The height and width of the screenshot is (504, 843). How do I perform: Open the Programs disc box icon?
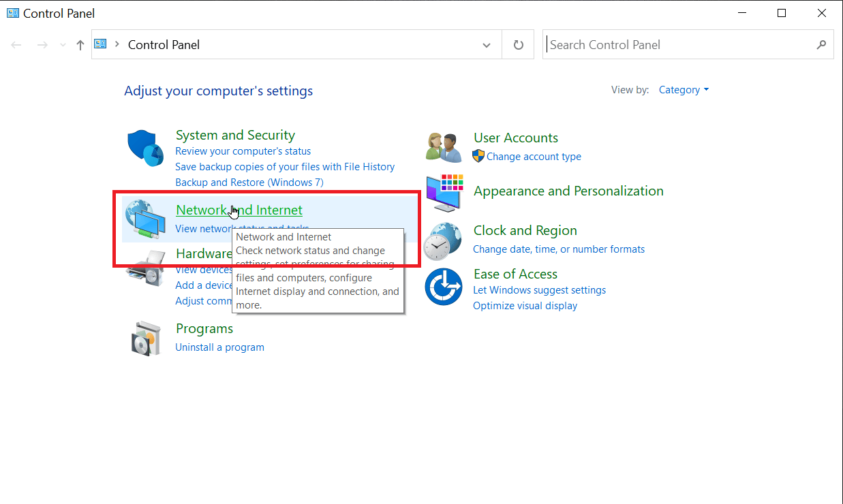click(x=146, y=338)
